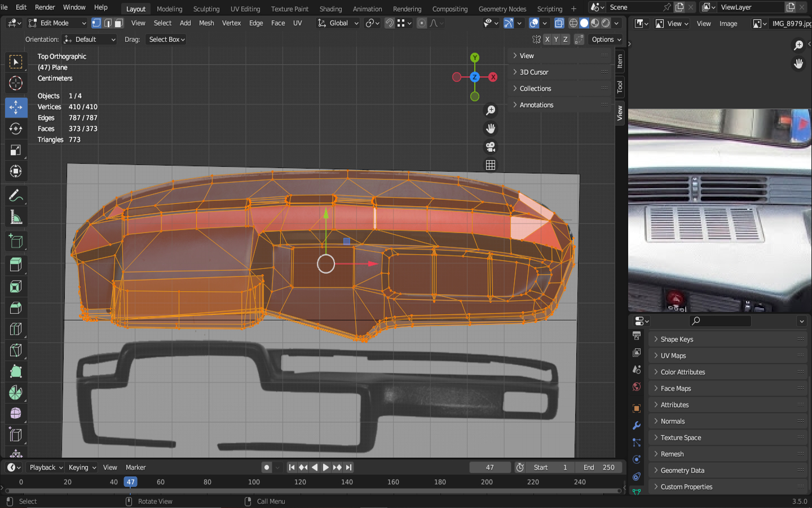Select the Move tool in the toolbar
The image size is (812, 508).
click(x=16, y=107)
